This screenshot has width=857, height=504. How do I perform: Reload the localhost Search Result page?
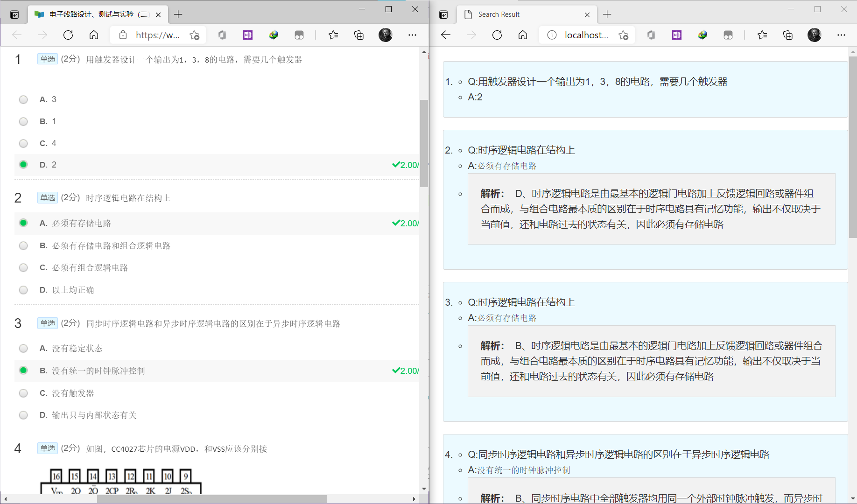tap(497, 35)
